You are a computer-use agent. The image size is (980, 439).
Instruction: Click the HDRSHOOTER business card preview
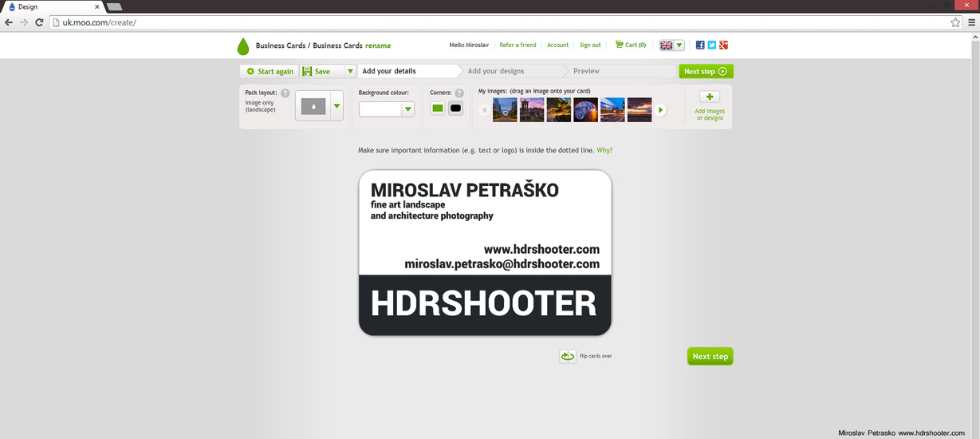[485, 253]
